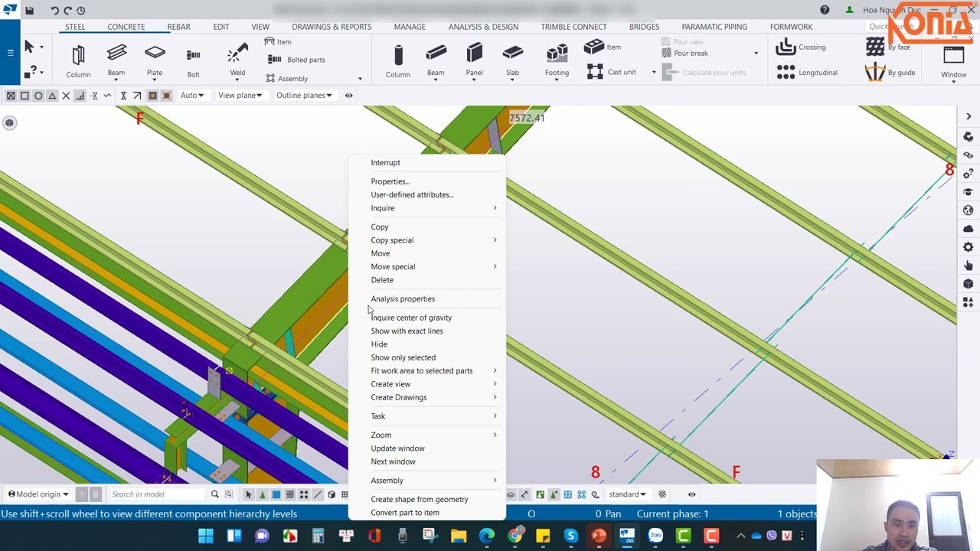Click the Undo arrow

coord(54,10)
